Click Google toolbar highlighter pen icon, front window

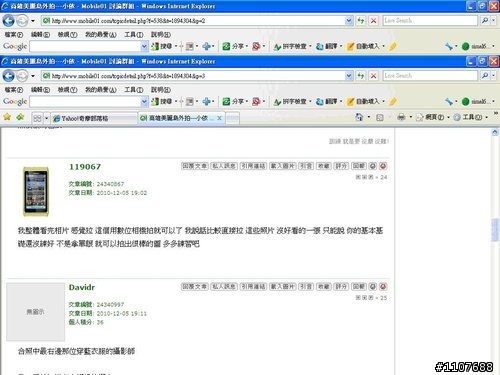click(x=393, y=101)
